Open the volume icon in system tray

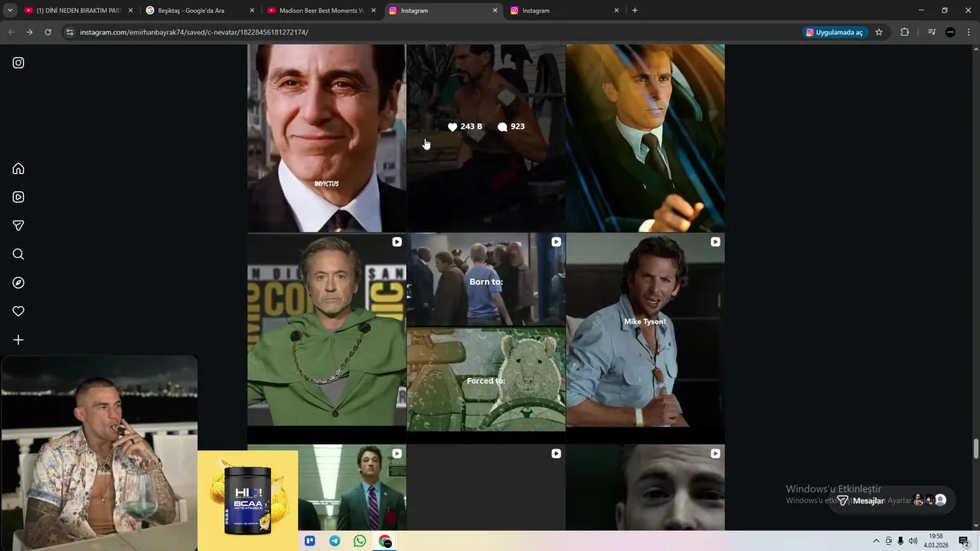pos(913,541)
